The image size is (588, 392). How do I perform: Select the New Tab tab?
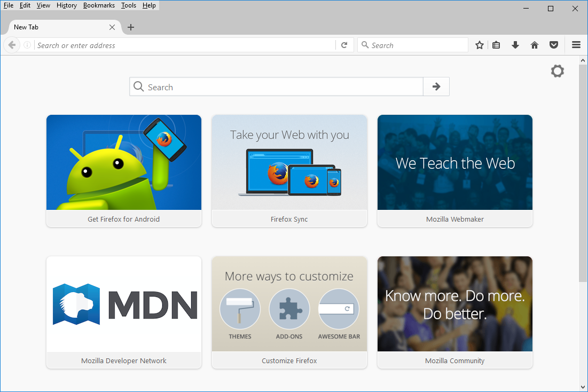point(64,27)
